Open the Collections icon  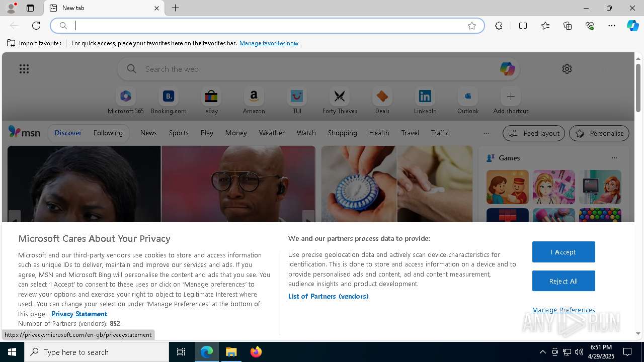point(568,26)
